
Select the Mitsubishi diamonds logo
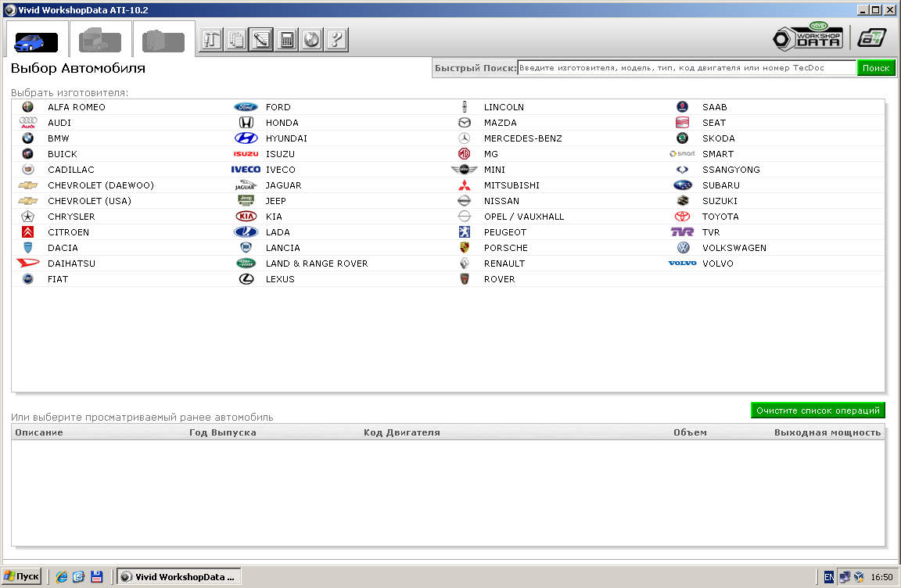[x=465, y=185]
